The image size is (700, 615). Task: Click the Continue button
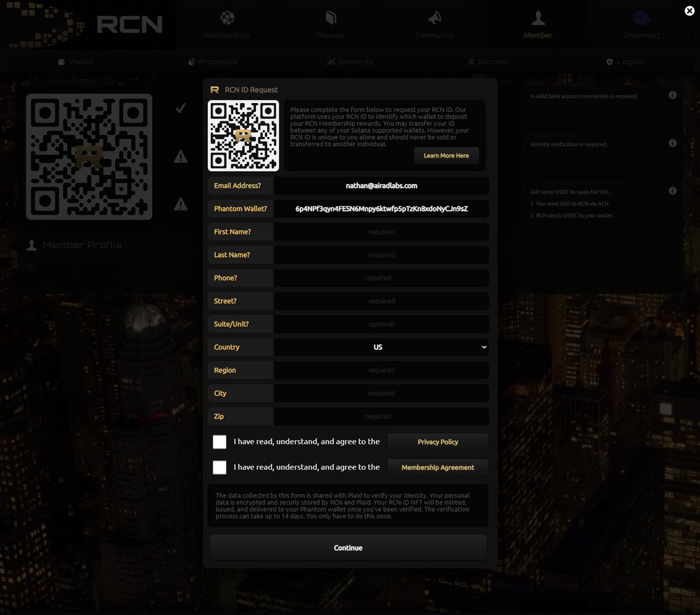pos(348,547)
